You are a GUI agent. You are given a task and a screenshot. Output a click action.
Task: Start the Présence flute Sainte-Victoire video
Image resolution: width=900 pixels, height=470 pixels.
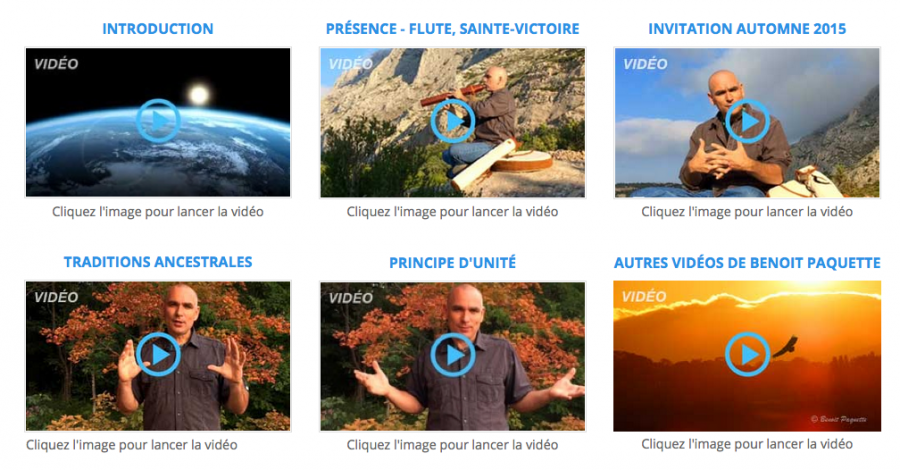click(x=453, y=122)
